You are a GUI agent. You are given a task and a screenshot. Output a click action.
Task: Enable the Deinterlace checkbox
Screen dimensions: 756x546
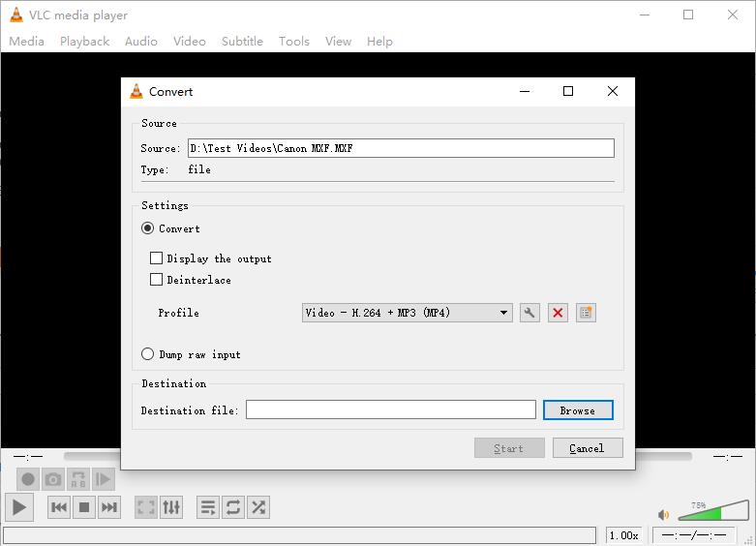point(156,279)
